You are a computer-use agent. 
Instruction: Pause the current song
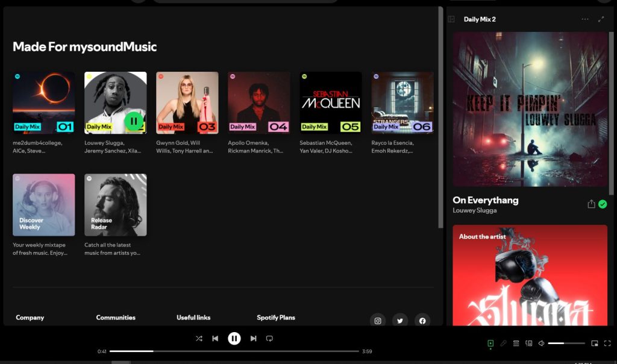tap(234, 339)
